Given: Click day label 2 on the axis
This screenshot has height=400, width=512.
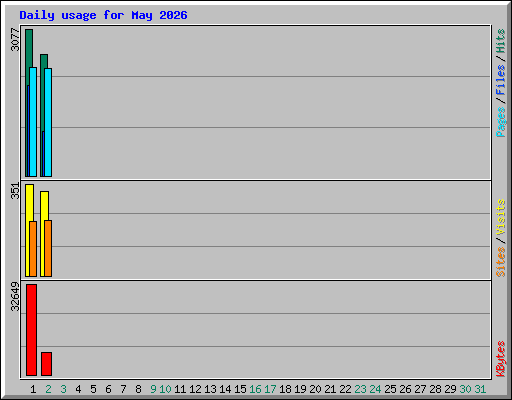Looking at the screenshot, I should pos(48,389).
